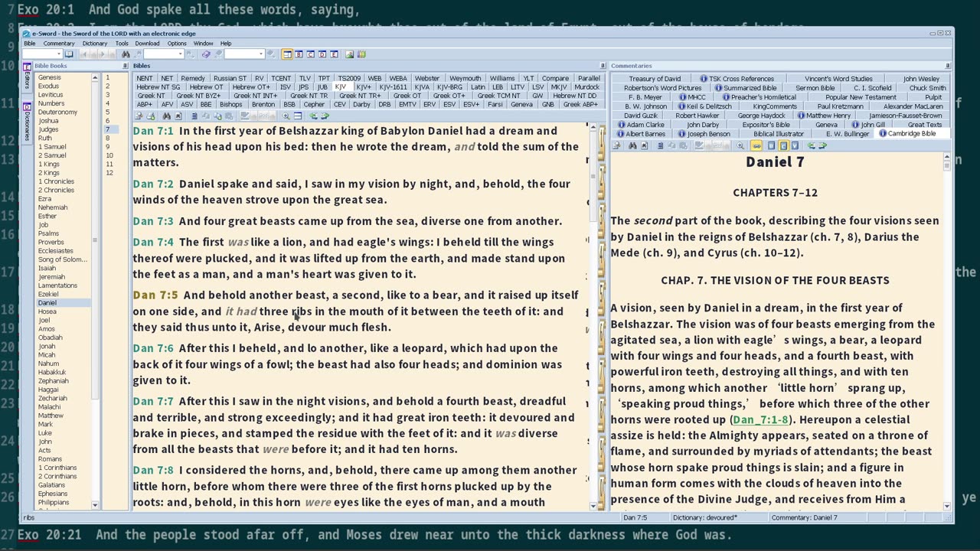Image resolution: width=980 pixels, height=551 pixels.
Task: Open the Download menu
Action: 147,44
